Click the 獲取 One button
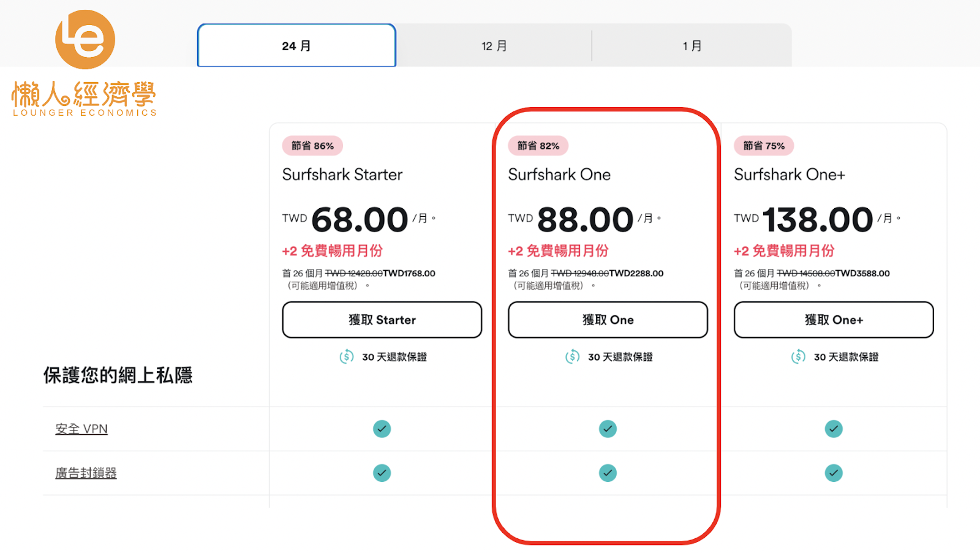This screenshot has height=553, width=980. coord(608,320)
